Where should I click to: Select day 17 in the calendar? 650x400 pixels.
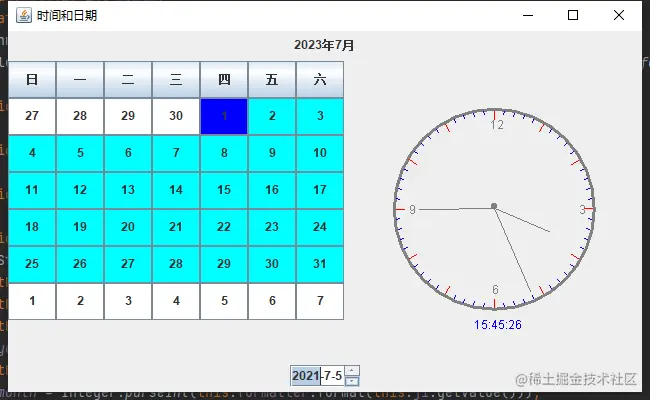tap(320, 190)
